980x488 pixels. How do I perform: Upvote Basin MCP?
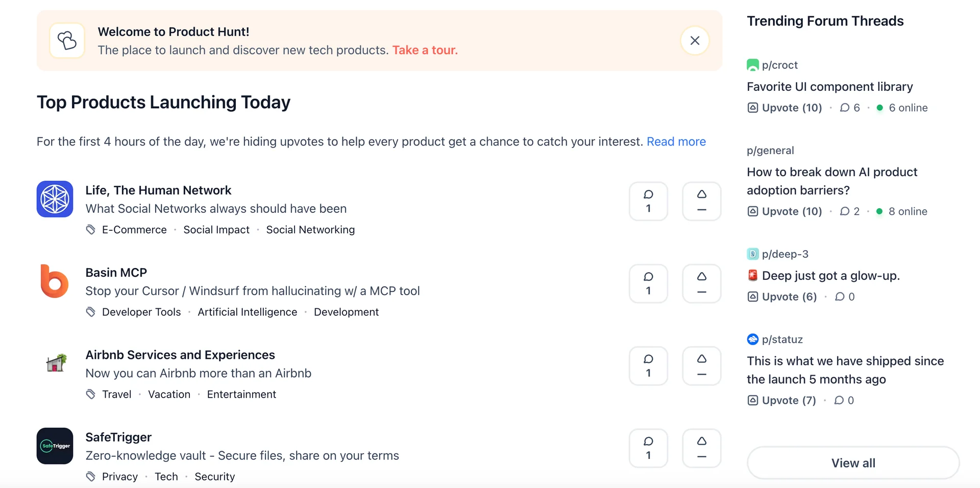[x=701, y=283]
